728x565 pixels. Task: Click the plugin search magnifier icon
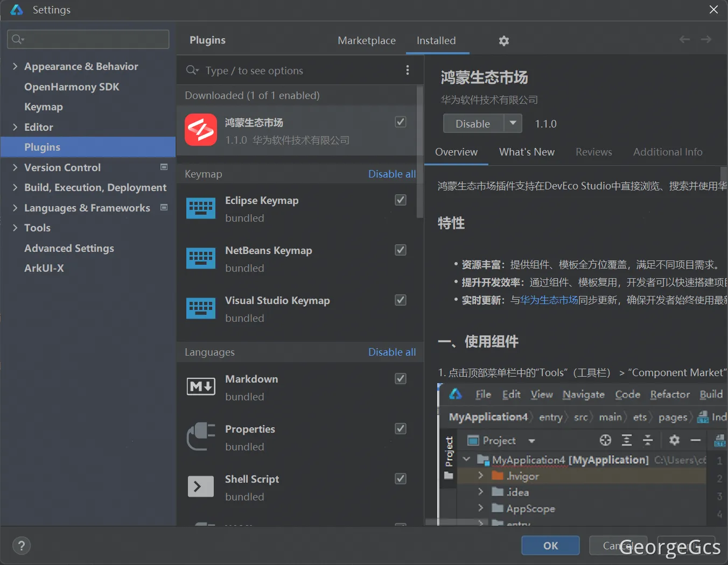[192, 70]
